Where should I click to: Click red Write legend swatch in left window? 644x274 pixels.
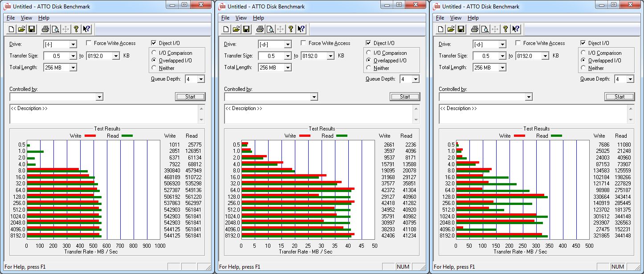point(90,136)
